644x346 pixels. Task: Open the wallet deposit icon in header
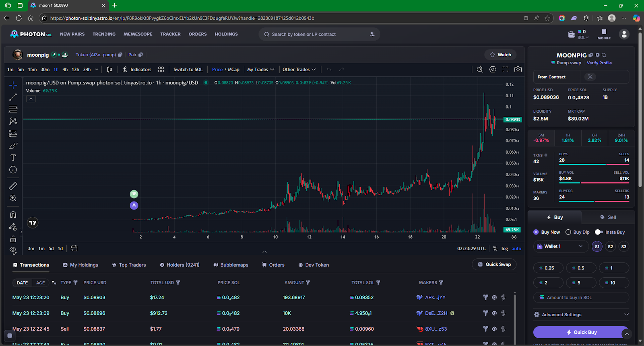pos(571,34)
